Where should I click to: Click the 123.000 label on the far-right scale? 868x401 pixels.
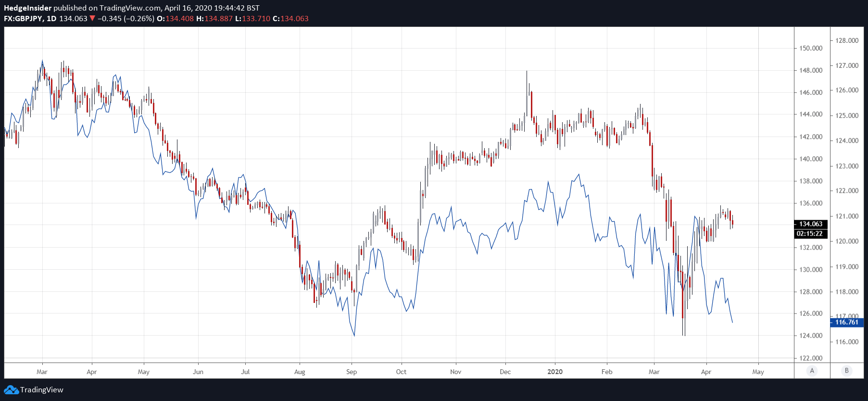(x=847, y=166)
